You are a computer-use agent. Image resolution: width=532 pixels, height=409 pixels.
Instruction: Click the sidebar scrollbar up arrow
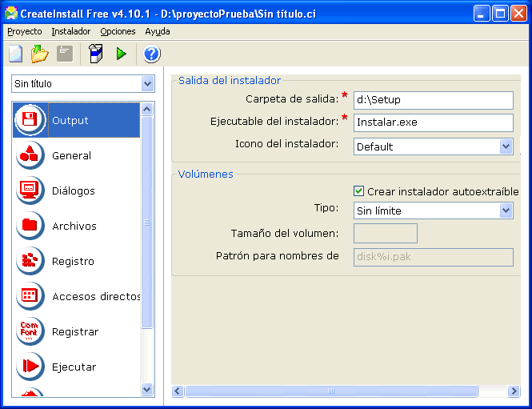click(147, 109)
